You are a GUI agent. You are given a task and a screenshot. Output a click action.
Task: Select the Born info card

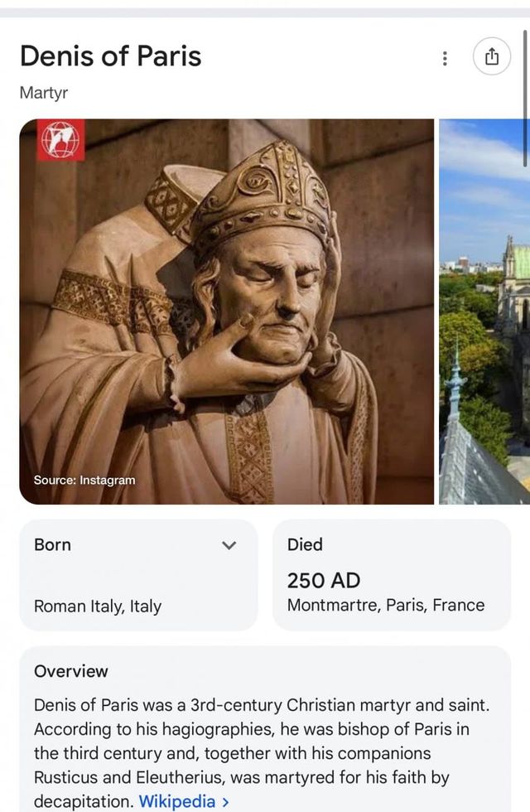click(138, 573)
